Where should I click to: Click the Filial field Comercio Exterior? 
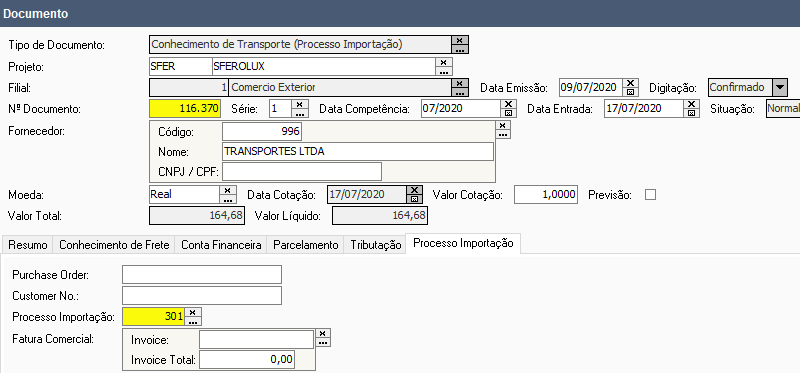pyautogui.click(x=340, y=87)
